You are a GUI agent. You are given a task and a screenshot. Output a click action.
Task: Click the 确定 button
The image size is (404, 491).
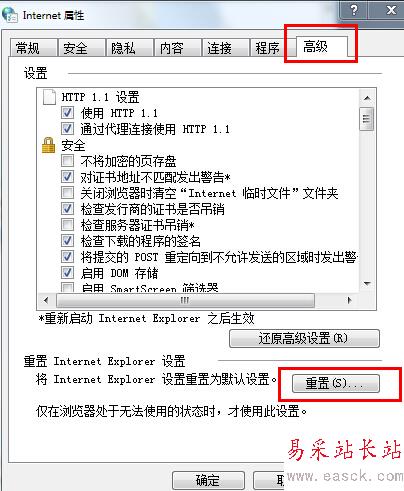(208, 480)
